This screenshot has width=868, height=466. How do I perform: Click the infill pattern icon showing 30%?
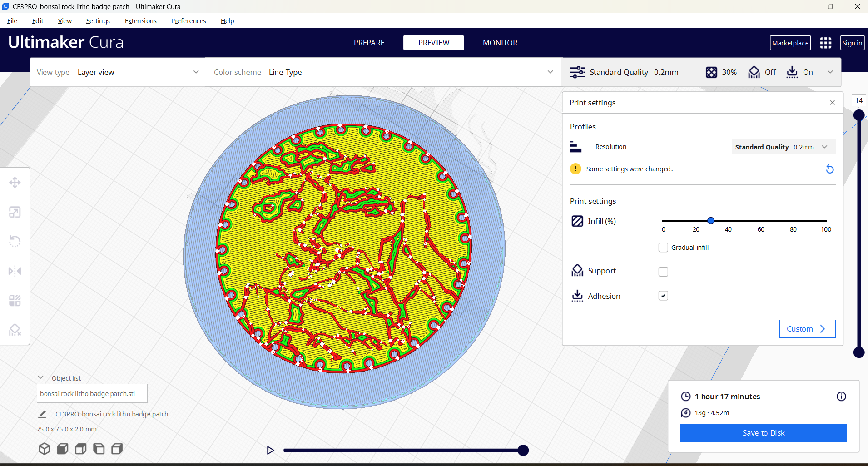click(x=711, y=72)
